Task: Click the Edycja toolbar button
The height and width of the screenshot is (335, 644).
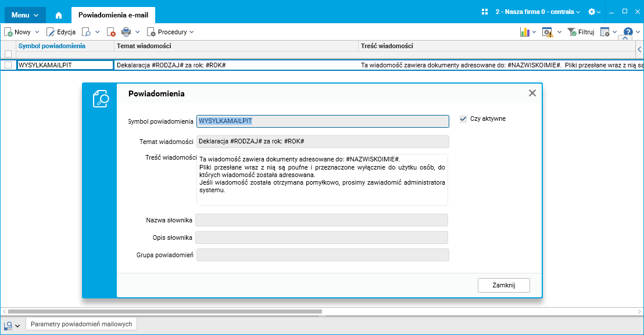Action: click(61, 32)
